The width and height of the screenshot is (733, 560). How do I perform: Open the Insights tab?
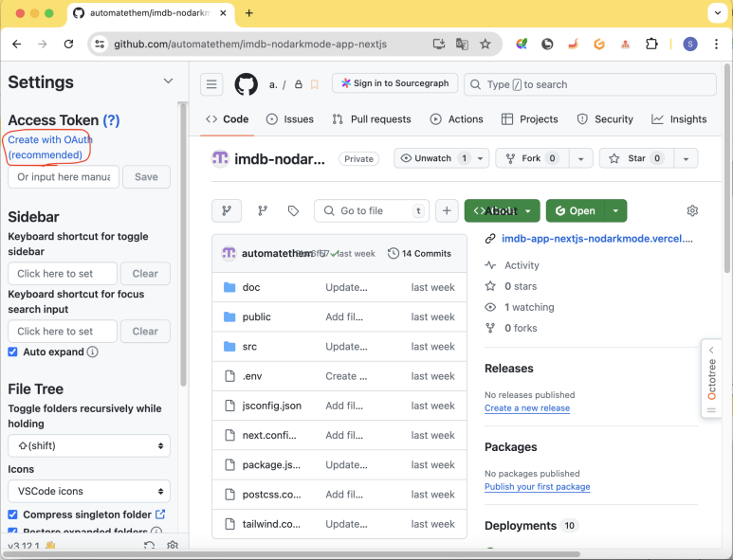[679, 119]
